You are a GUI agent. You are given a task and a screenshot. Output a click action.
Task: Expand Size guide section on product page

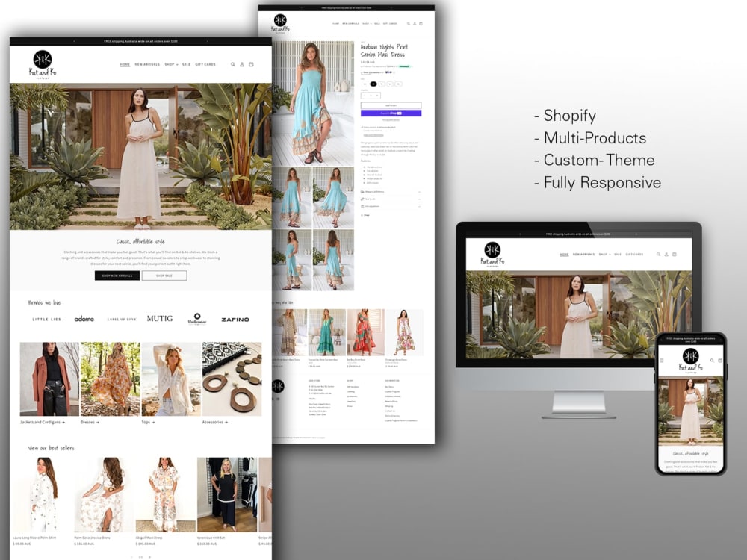[391, 199]
